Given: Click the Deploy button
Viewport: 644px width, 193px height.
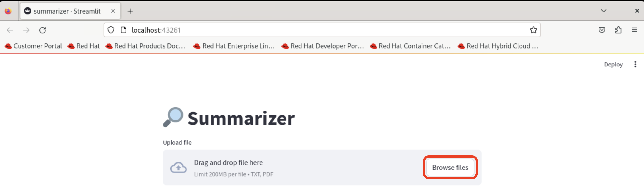Looking at the screenshot, I should [x=613, y=64].
